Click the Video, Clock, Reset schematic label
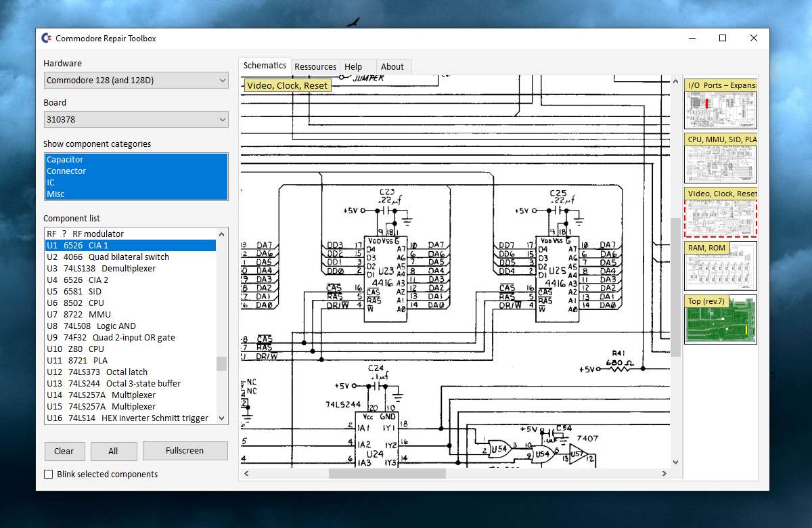812x528 pixels. [288, 85]
